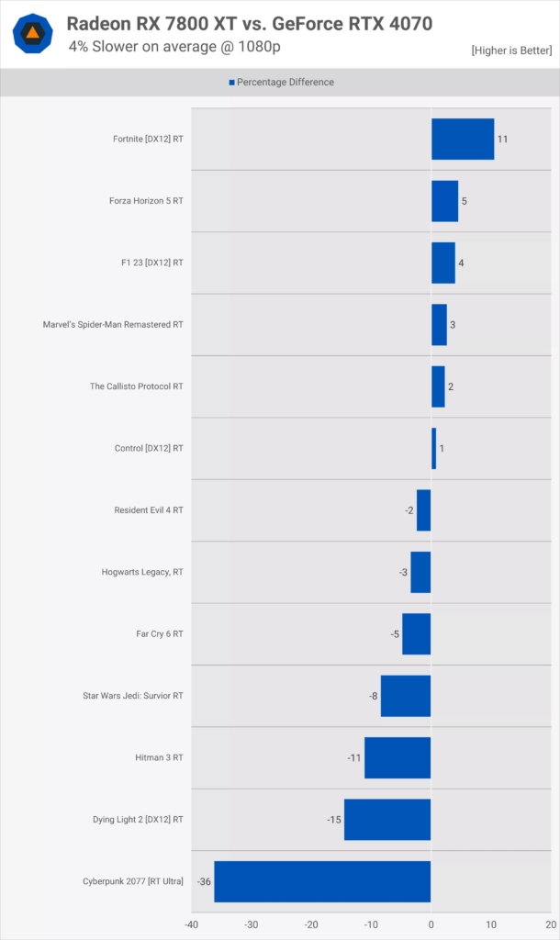Click the -36 value data label
Viewport: 560px width, 940px height.
pos(203,881)
